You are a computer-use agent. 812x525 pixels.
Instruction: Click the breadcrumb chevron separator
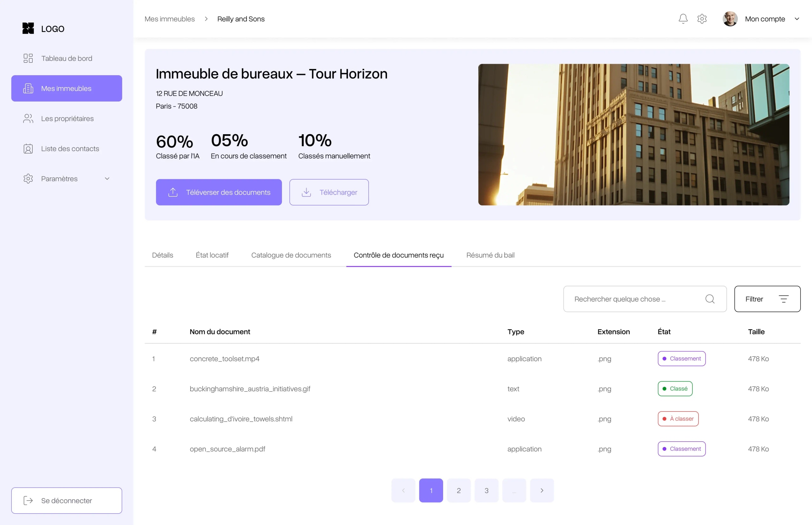(x=206, y=19)
